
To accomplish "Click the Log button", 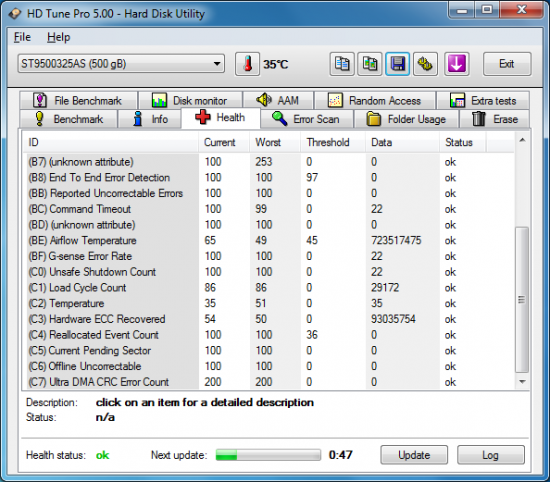I will pos(490,455).
